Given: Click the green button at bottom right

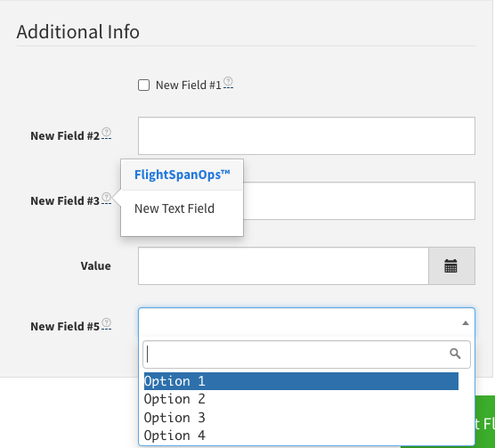Looking at the screenshot, I should pyautogui.click(x=483, y=422).
